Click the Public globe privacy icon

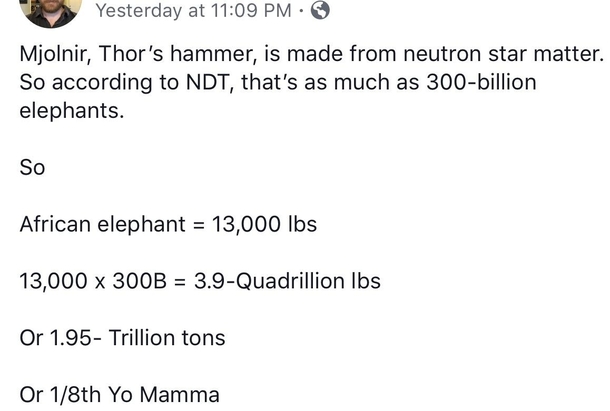pos(320,10)
